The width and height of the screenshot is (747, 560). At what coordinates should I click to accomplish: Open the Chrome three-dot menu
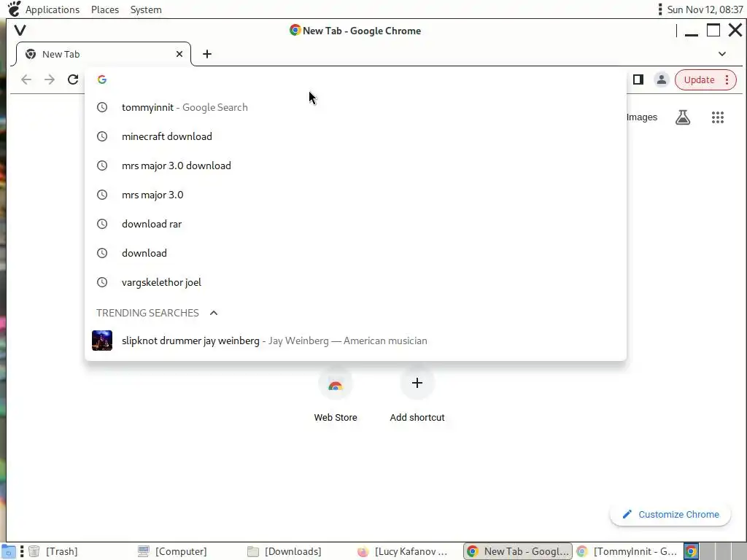click(727, 80)
